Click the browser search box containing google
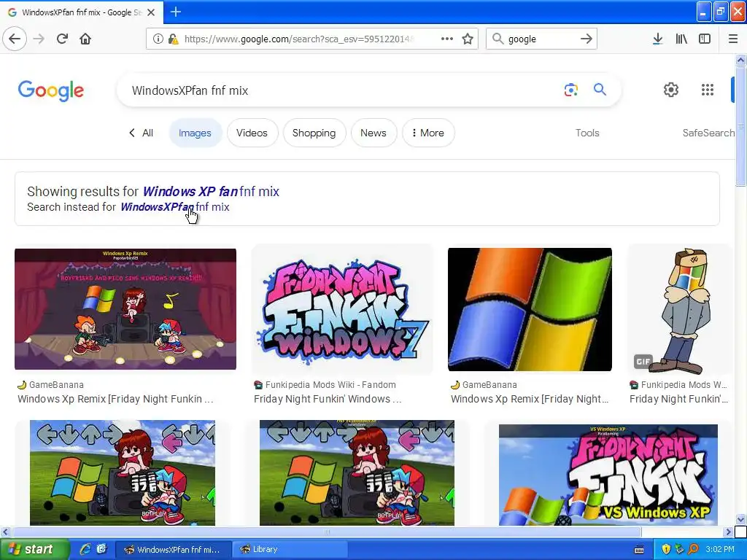This screenshot has width=747, height=560. pos(541,39)
